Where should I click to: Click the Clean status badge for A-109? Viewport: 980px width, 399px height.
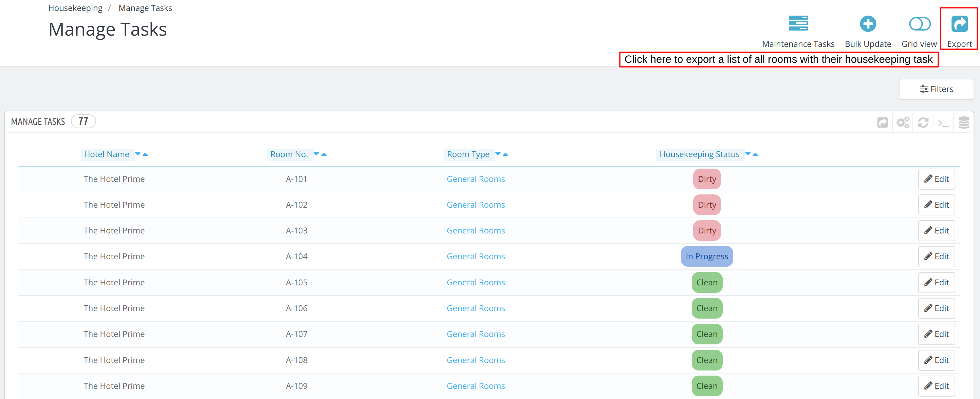click(x=707, y=386)
